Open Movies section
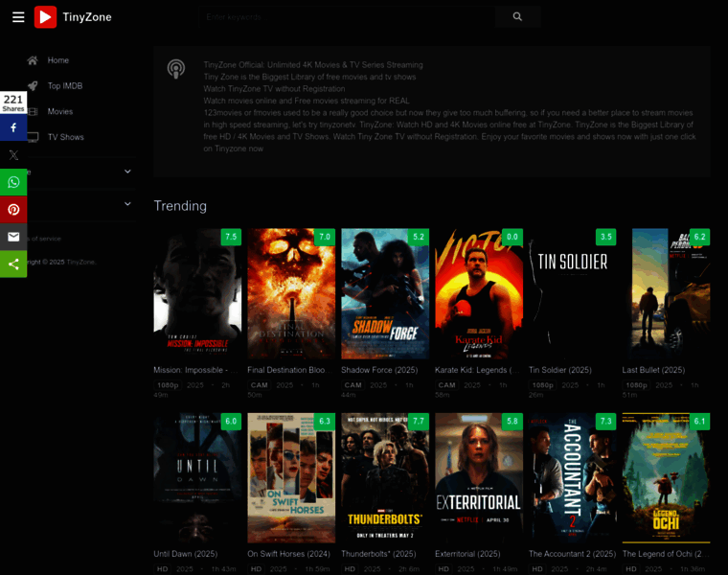Screen dimensions: 728x575 pos(60,111)
